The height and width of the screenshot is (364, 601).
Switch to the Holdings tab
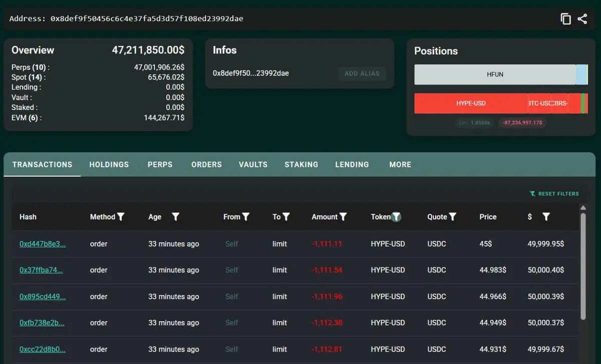(109, 164)
